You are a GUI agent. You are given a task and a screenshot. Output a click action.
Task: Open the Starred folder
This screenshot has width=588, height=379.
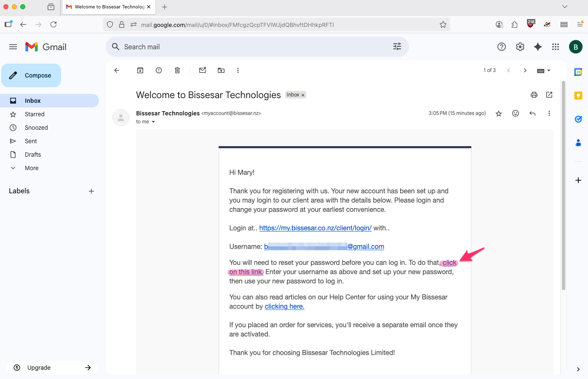49,114
